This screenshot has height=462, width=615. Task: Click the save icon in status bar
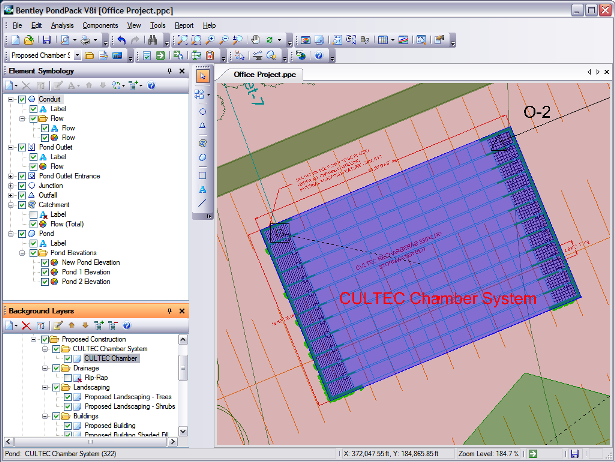[x=575, y=454]
